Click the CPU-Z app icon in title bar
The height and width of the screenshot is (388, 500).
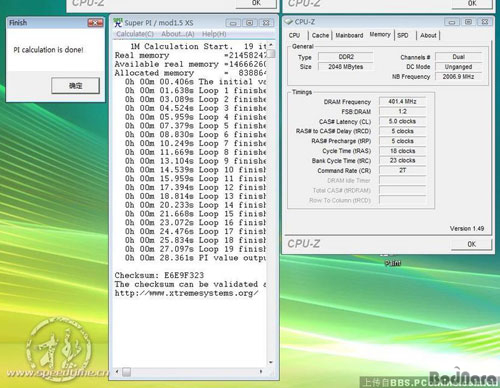[289, 22]
